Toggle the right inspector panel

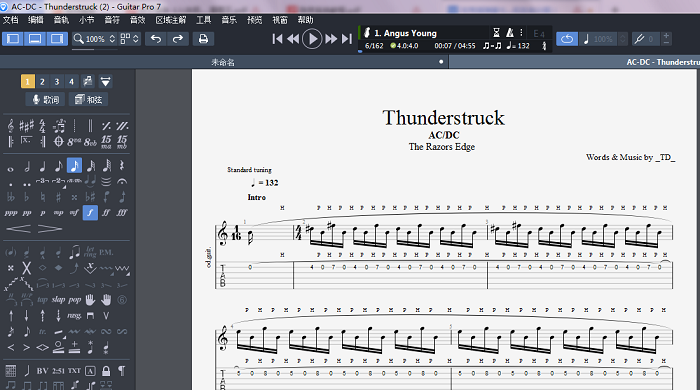coord(57,39)
